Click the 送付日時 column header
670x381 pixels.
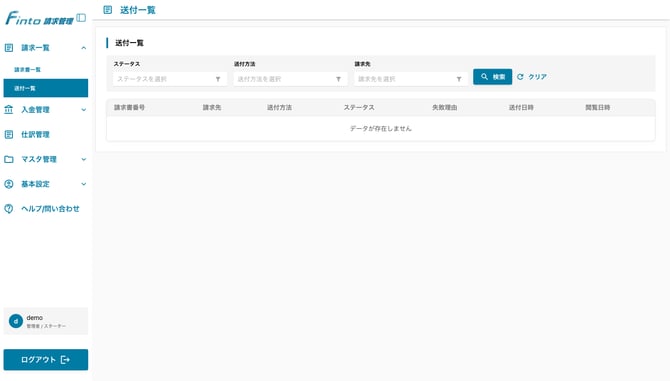521,108
